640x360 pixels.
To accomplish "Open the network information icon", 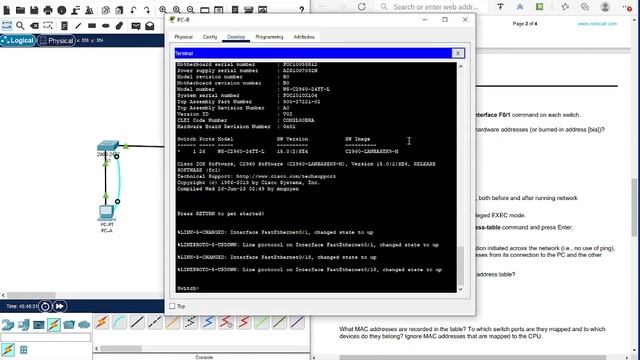I will [62, 10].
